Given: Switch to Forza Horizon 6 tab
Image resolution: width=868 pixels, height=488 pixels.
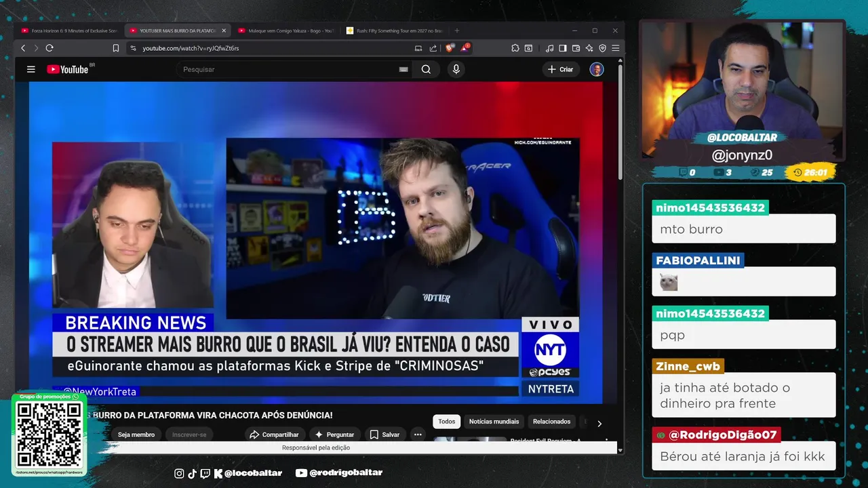Looking at the screenshot, I should pos(68,30).
